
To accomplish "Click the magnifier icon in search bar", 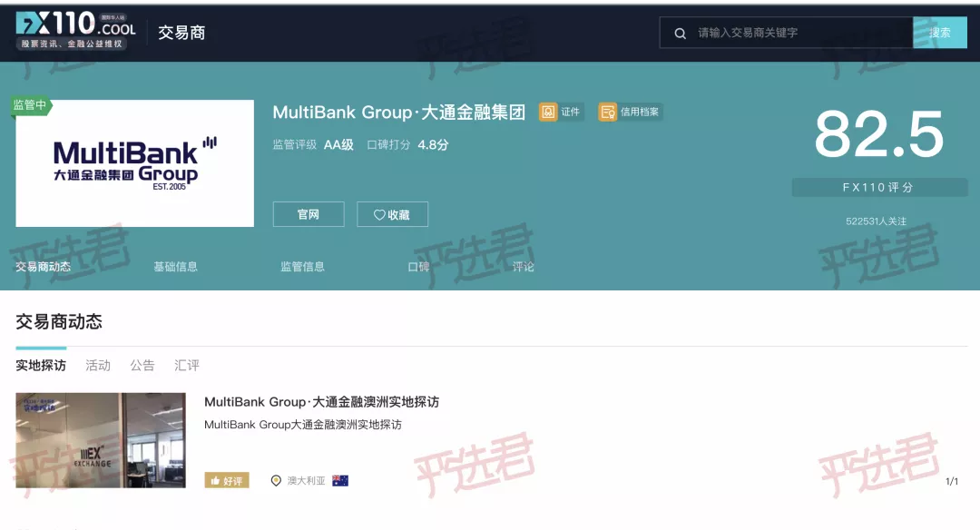I will [x=680, y=33].
